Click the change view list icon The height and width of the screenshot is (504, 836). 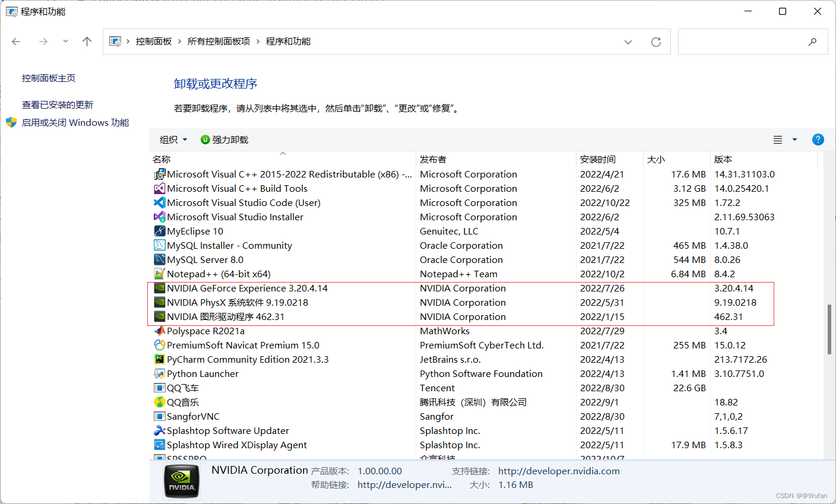(778, 140)
